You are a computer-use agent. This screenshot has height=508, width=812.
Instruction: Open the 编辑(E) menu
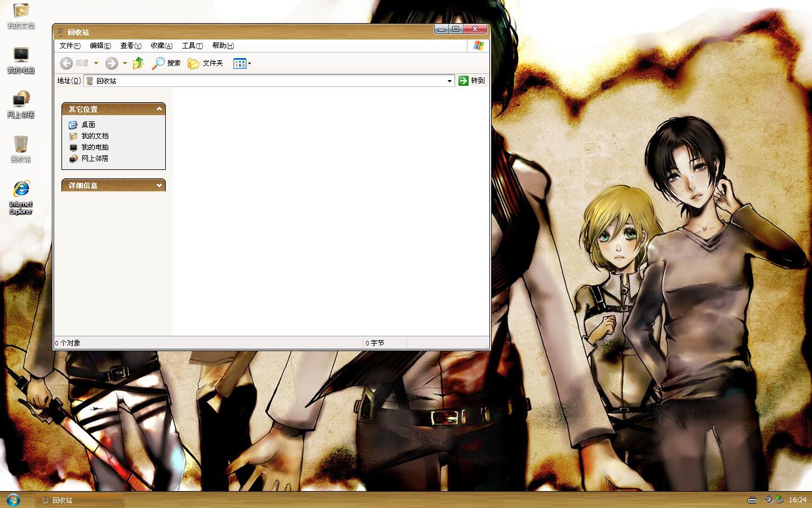point(100,46)
